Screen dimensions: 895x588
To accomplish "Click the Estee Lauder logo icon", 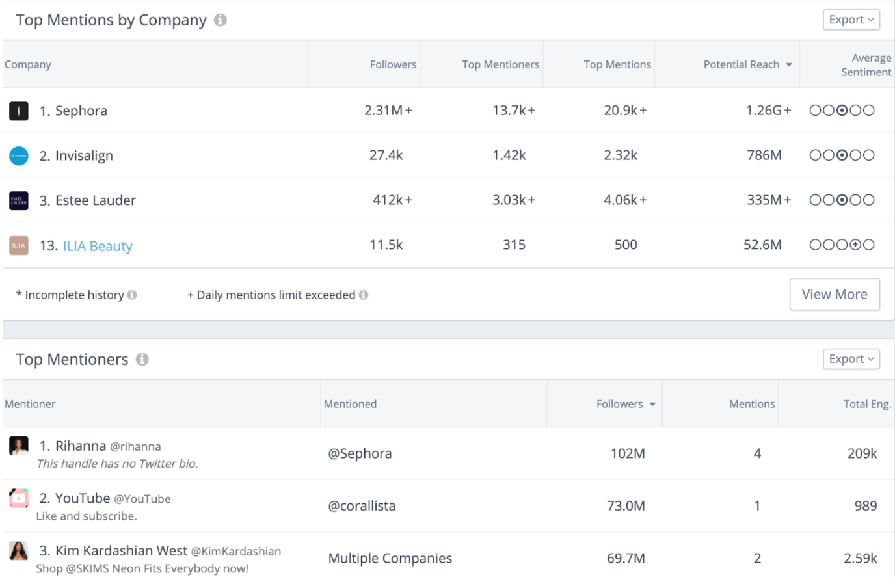I will (x=19, y=200).
